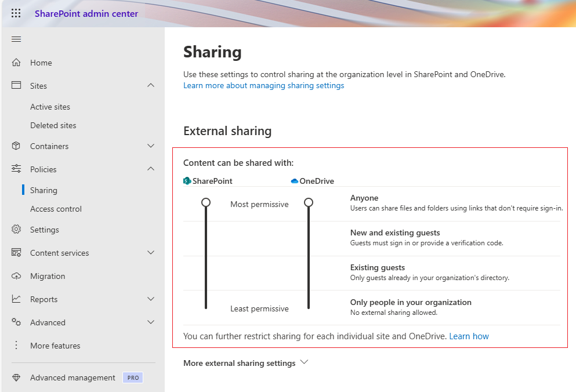Expand the Containers navigation section
Viewport: 576px width, 392px height.
[x=151, y=146]
